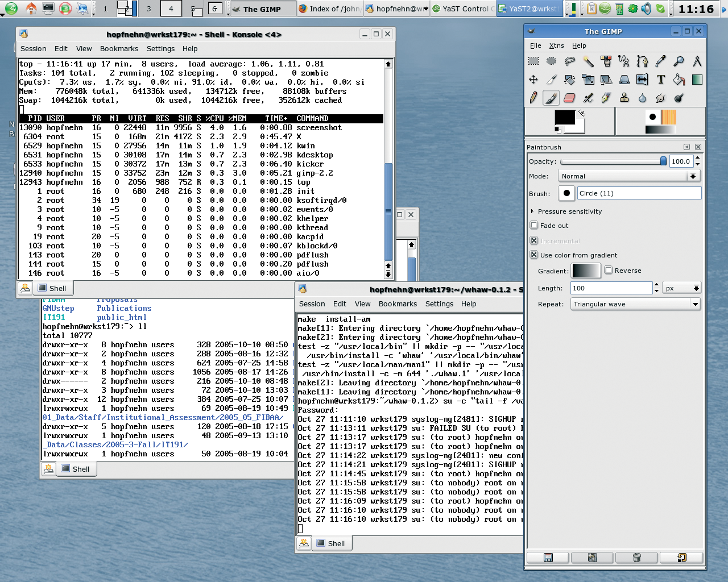Select the Eraser tool
The width and height of the screenshot is (728, 582).
click(x=570, y=98)
